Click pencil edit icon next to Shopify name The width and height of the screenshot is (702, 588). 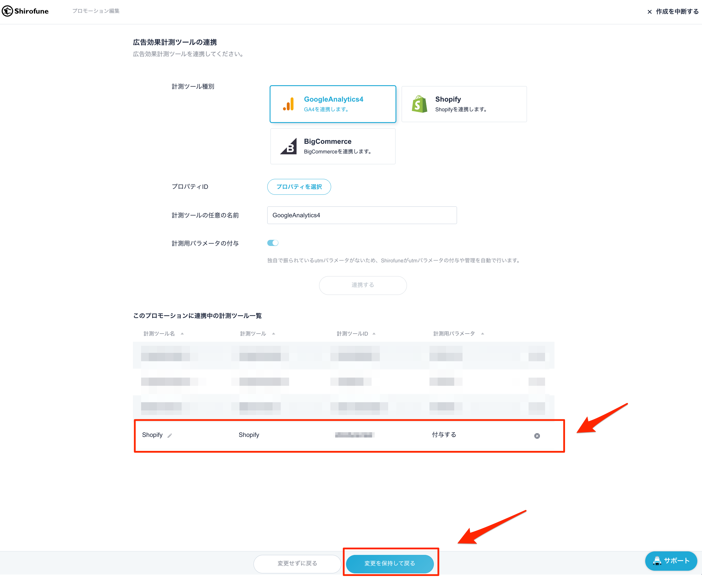pos(170,435)
